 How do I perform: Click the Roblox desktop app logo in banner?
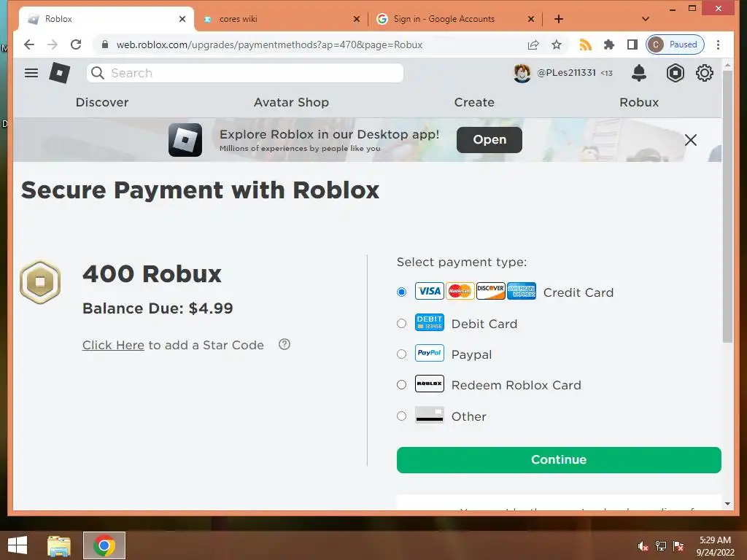(x=185, y=140)
